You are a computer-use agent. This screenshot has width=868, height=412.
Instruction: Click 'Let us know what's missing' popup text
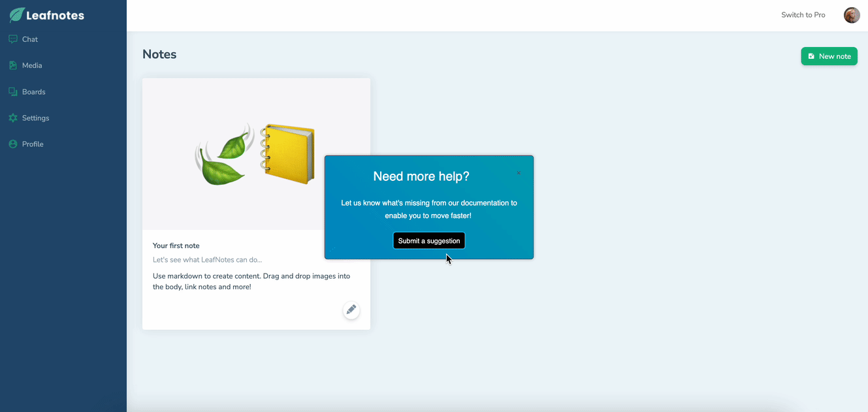(x=429, y=209)
